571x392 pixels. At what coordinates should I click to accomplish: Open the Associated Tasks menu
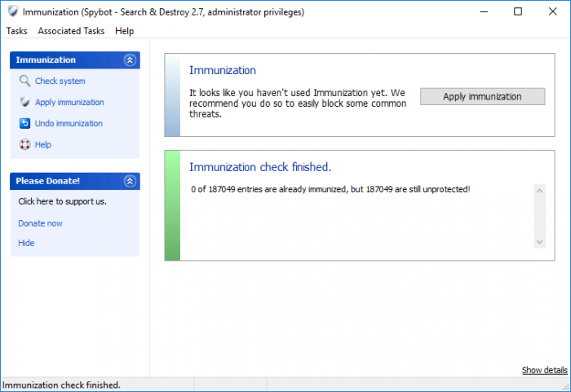click(x=71, y=31)
